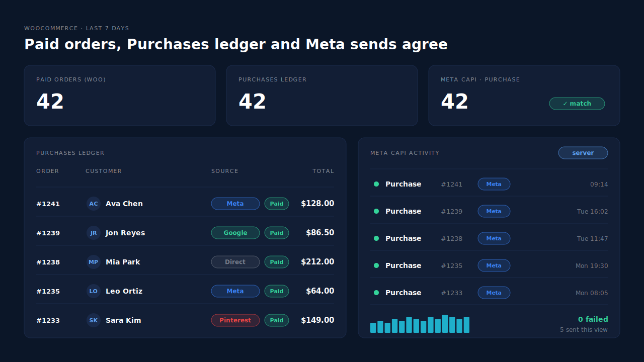This screenshot has width=644, height=362.
Task: Click the server badge in Meta CAPI Activity
Action: (583, 153)
